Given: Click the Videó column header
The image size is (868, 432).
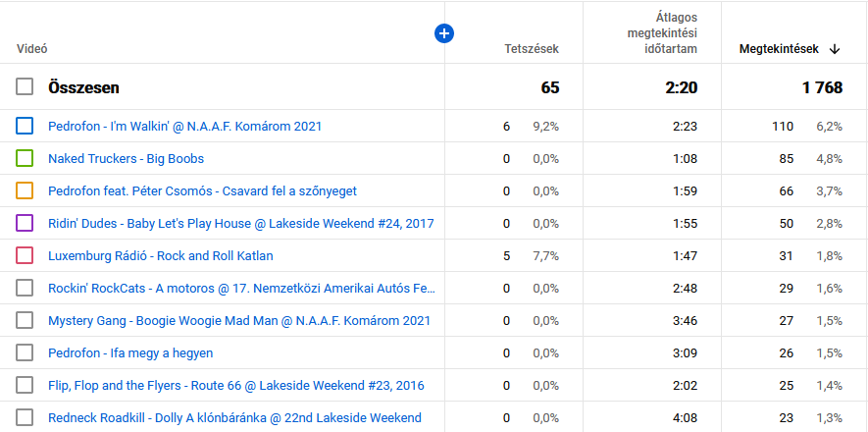Looking at the screenshot, I should [32, 49].
